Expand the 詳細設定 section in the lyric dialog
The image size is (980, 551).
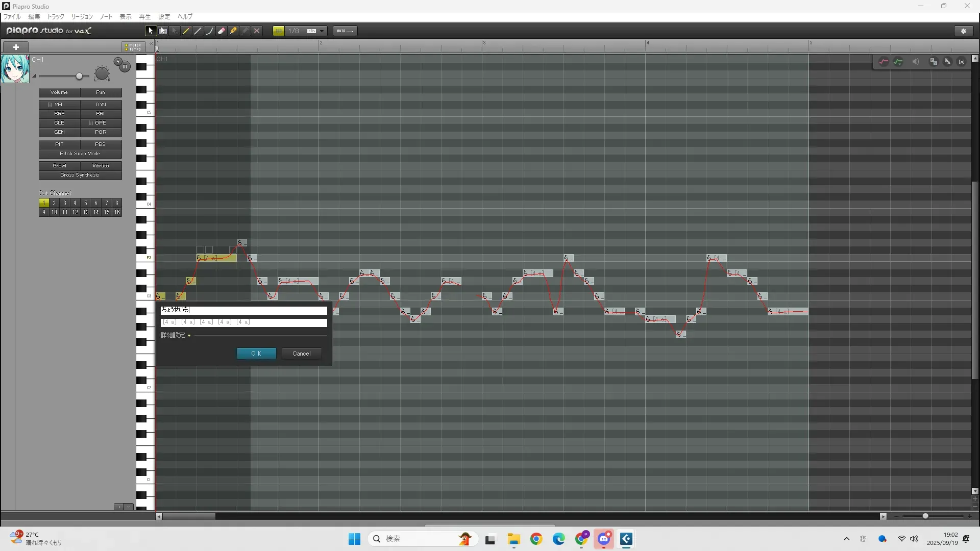[189, 336]
